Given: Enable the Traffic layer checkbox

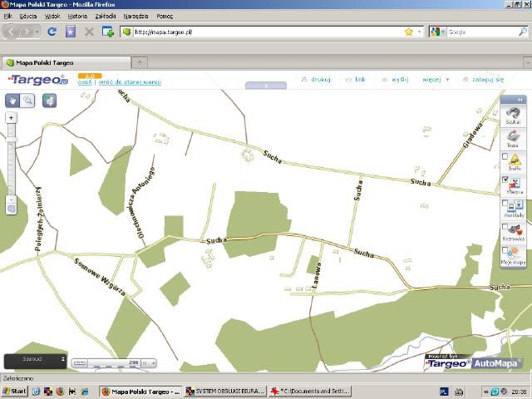Looking at the screenshot, I should tap(505, 156).
